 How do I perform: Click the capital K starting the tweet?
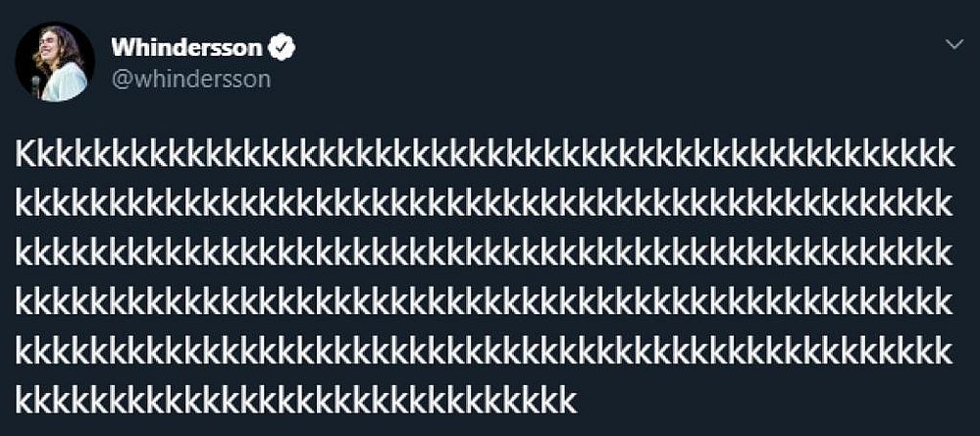[x=26, y=155]
